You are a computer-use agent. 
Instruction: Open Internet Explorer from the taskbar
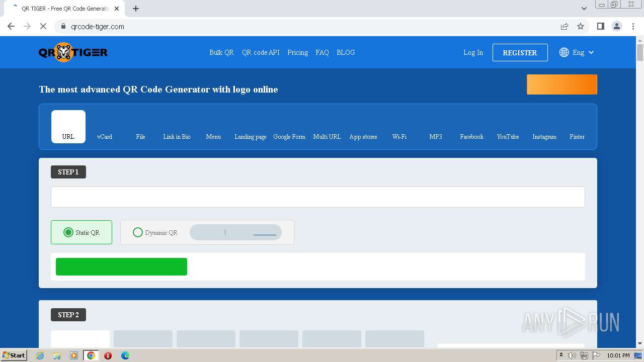[x=40, y=355]
